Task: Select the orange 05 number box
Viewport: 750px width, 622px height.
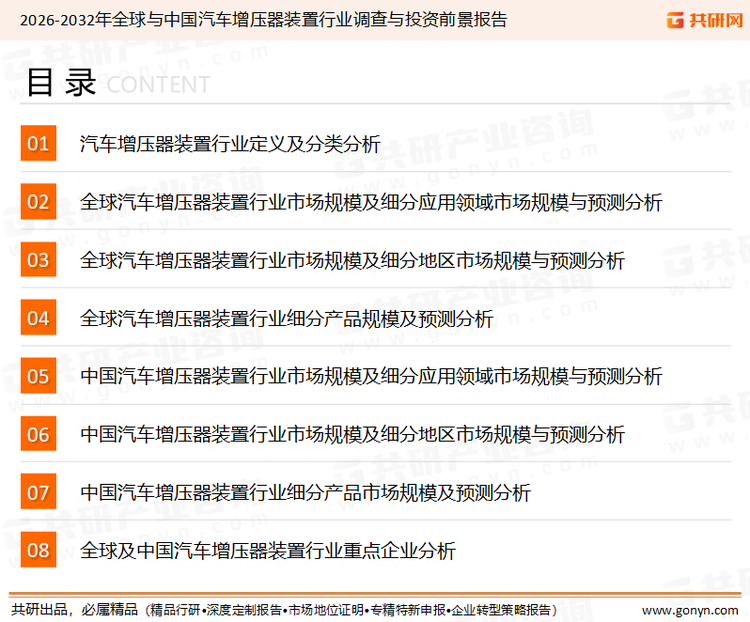Action: click(x=38, y=376)
